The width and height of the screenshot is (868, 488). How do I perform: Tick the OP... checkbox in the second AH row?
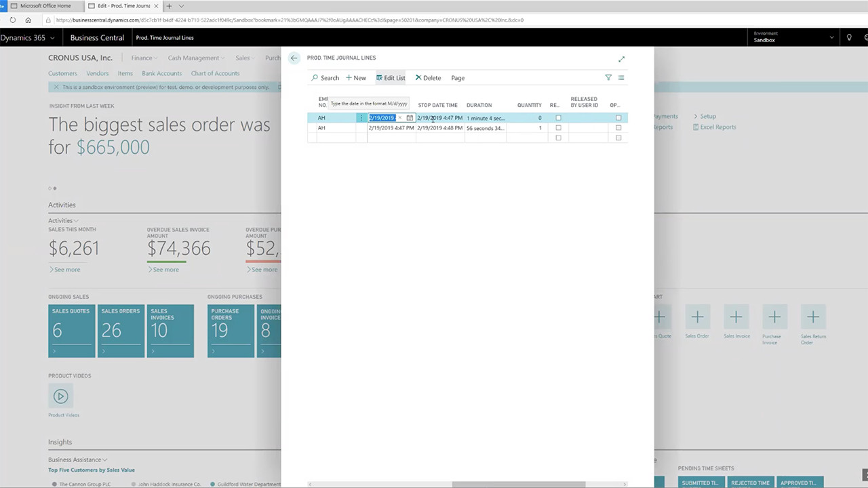point(618,128)
